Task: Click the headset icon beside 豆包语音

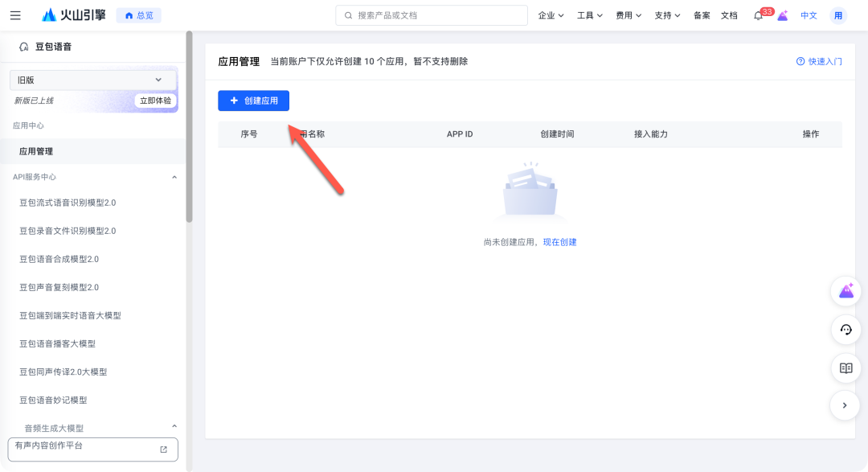Action: click(24, 47)
